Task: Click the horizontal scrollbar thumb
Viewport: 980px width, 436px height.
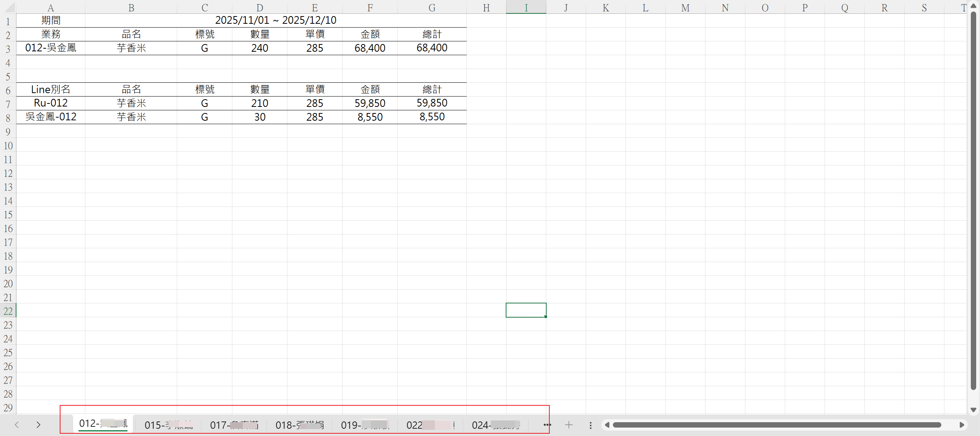Action: (777, 425)
